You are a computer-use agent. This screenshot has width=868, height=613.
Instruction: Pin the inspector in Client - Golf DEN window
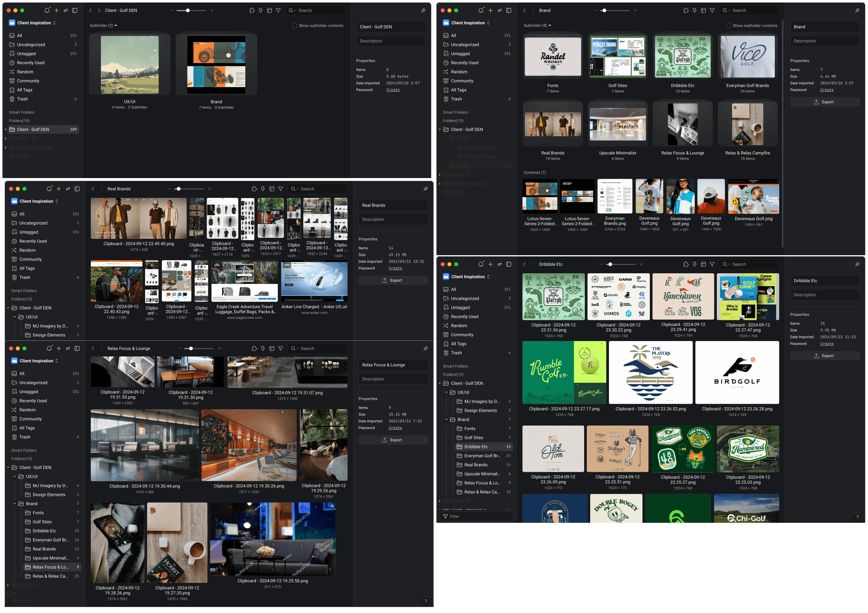[423, 10]
